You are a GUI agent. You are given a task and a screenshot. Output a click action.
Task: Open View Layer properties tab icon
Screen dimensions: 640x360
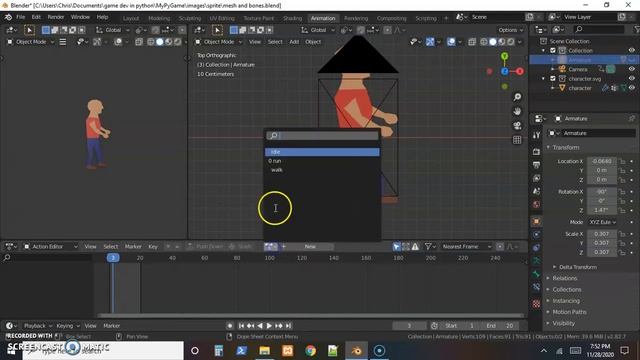(x=536, y=178)
